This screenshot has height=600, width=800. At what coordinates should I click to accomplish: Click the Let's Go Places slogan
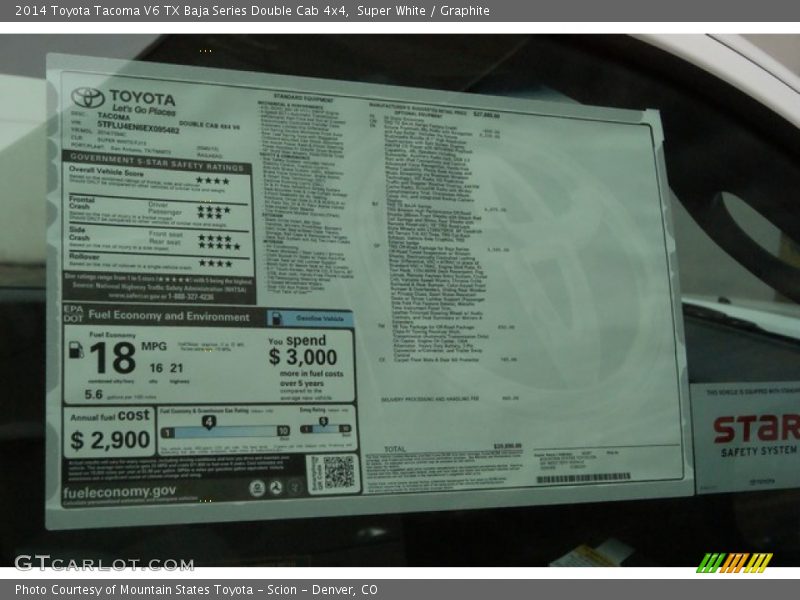coord(144,110)
